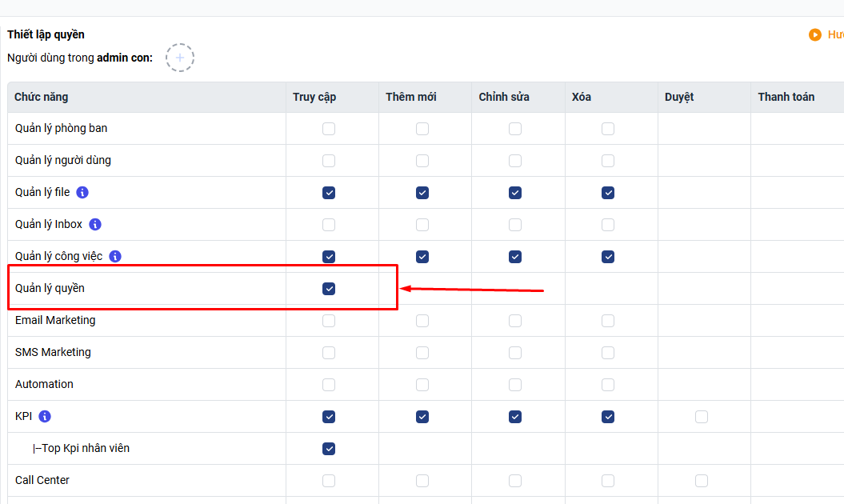The image size is (844, 504).
Task: Check Xóa permission for Automation
Action: click(x=608, y=385)
